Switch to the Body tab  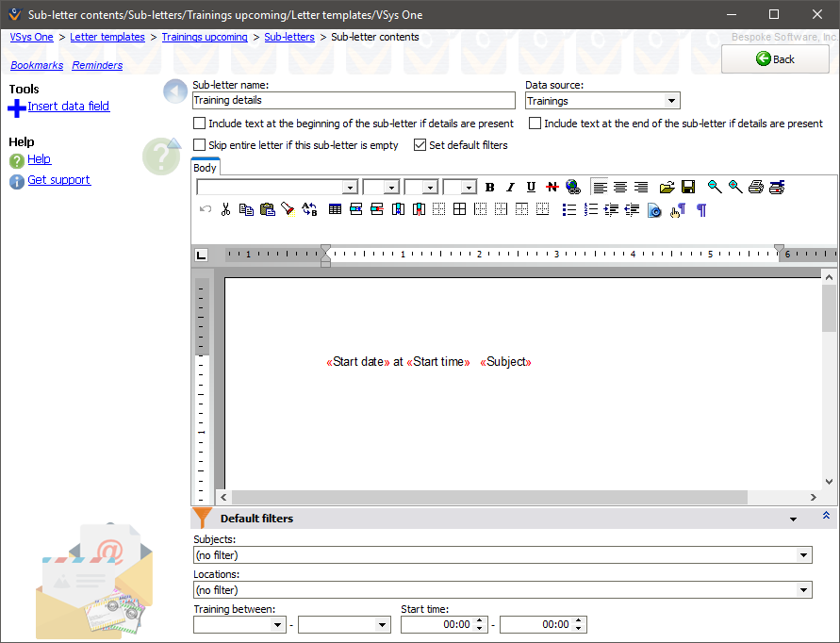click(x=205, y=167)
